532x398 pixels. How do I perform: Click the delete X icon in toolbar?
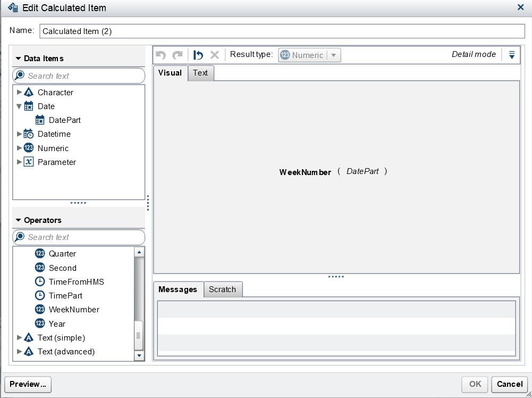pos(214,55)
